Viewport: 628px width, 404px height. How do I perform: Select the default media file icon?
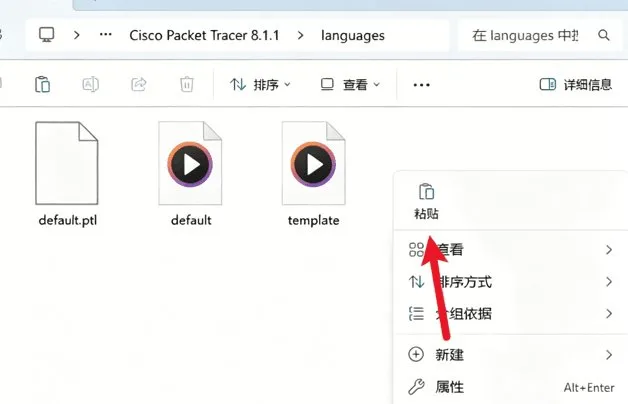tap(190, 163)
